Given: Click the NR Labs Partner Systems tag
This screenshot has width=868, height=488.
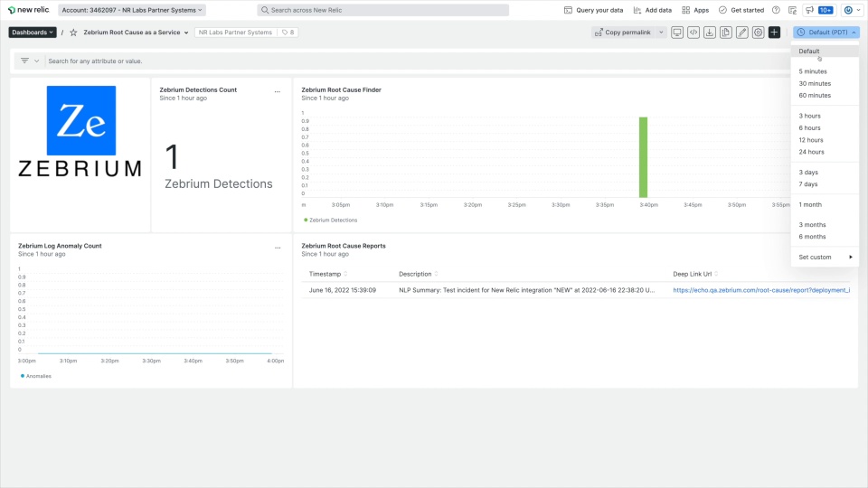Looking at the screenshot, I should [235, 33].
